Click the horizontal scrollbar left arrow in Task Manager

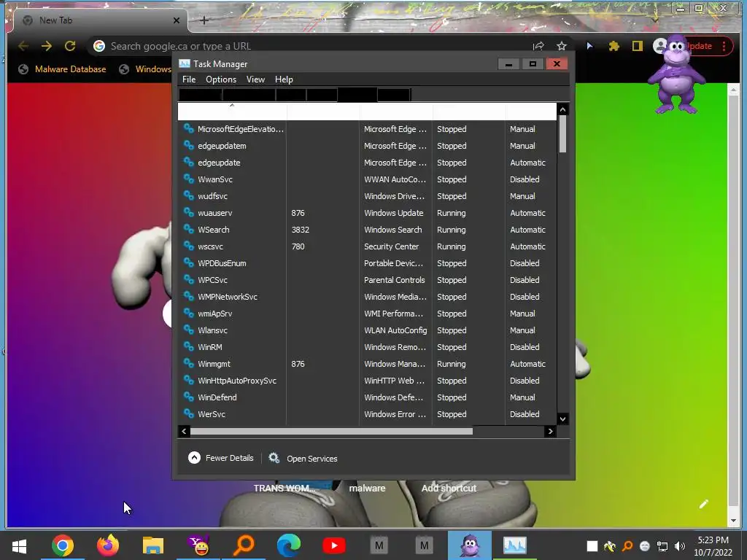[185, 432]
